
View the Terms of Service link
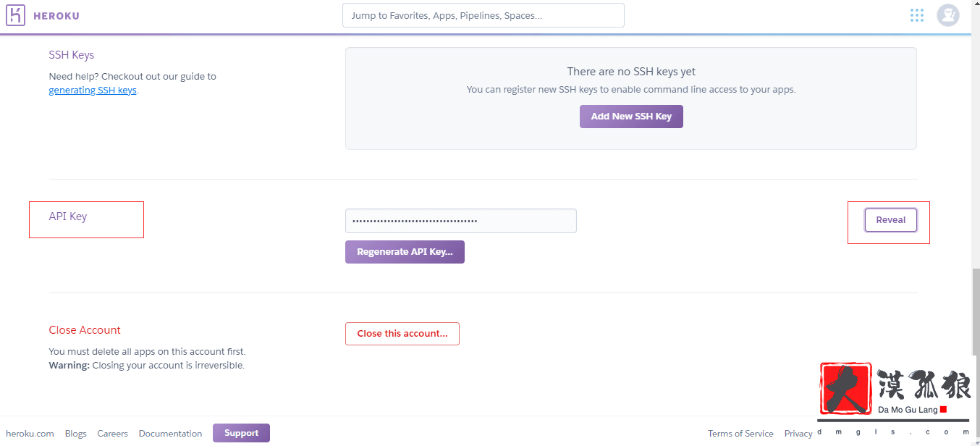(740, 434)
